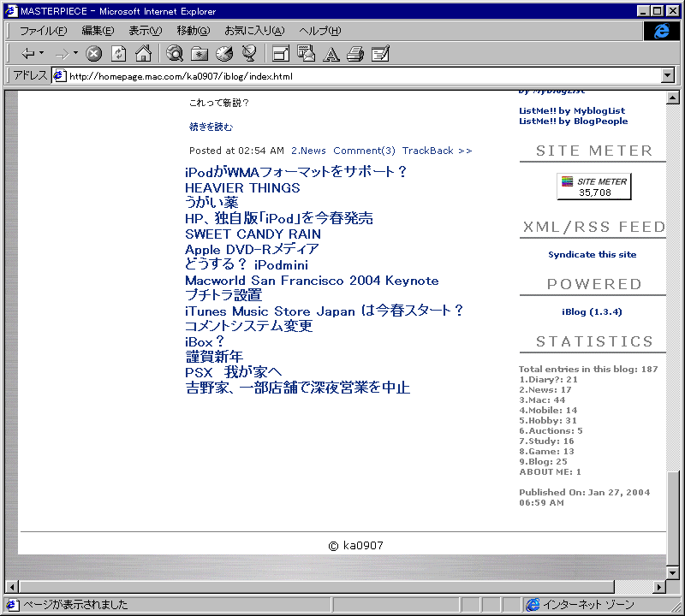The width and height of the screenshot is (685, 616).
Task: Click the page icon in the status bar
Action: [12, 605]
